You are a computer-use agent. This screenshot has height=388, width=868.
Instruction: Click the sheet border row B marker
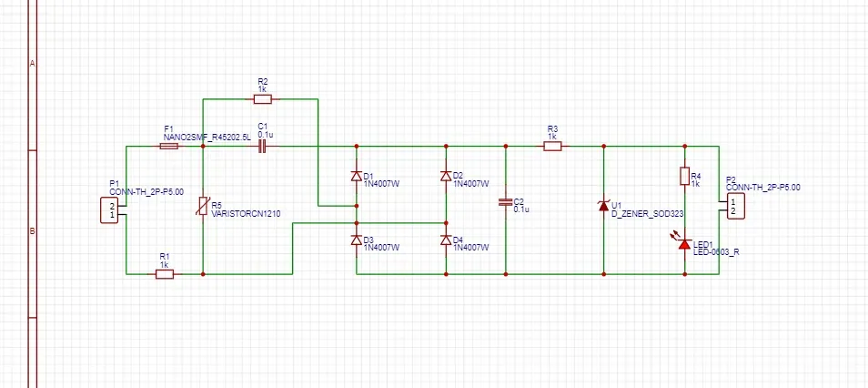point(32,231)
